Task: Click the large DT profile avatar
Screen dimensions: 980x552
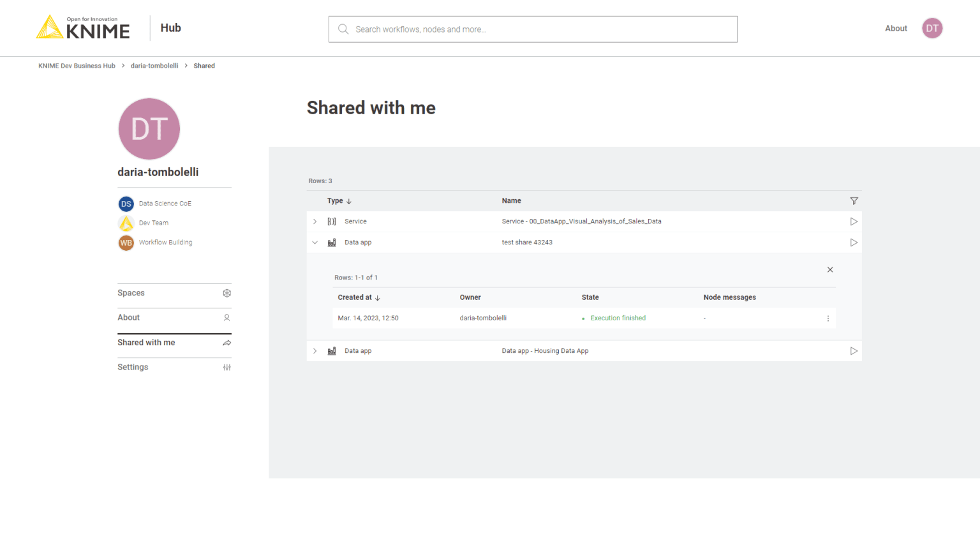Action: (x=149, y=129)
